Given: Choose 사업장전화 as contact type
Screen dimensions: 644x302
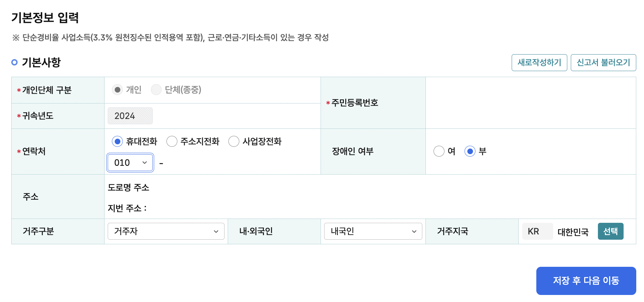Looking at the screenshot, I should (x=234, y=141).
